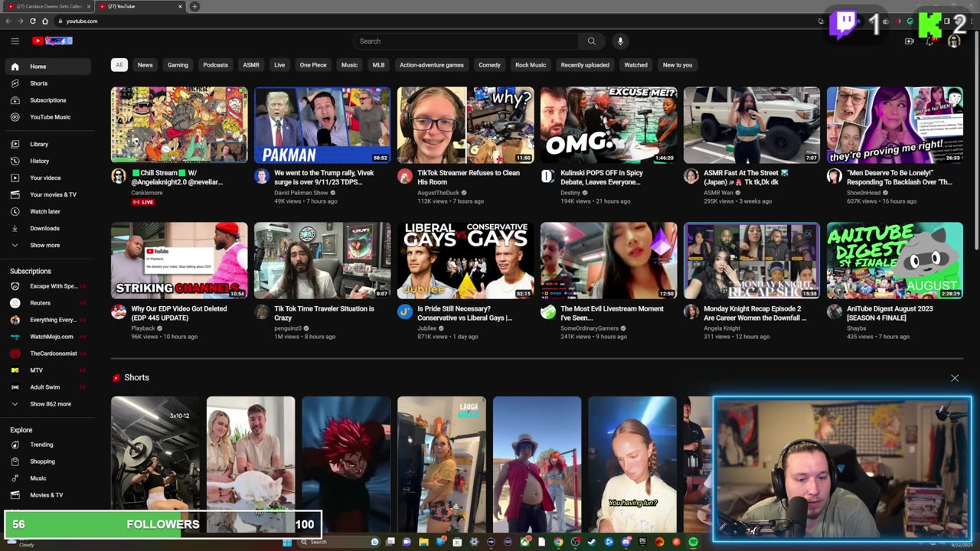Open Your movies & TV in sidebar
The image size is (980, 551).
[x=47, y=194]
